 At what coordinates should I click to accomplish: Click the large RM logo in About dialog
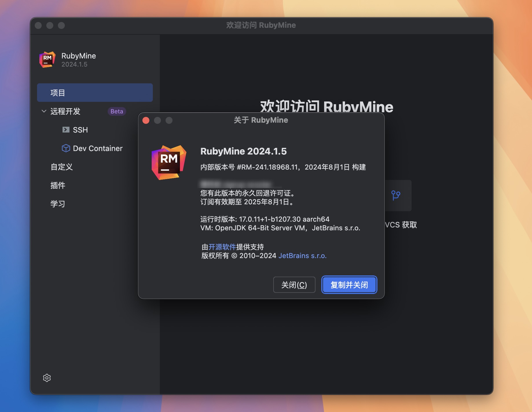(169, 162)
